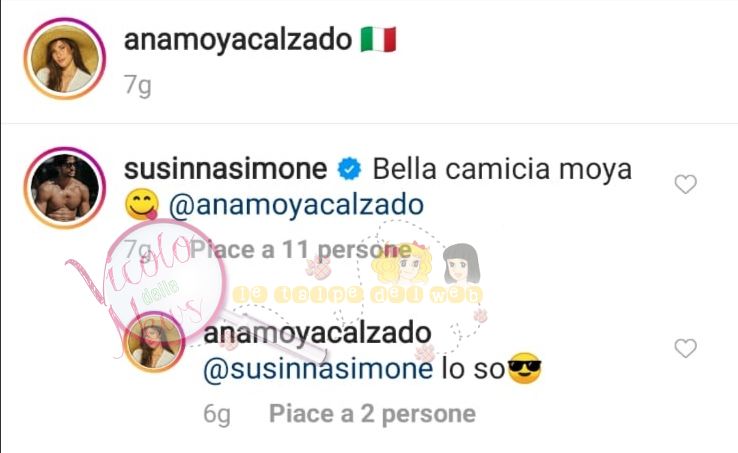Click the sunglasses emoji after 'lo so'

coord(525,368)
